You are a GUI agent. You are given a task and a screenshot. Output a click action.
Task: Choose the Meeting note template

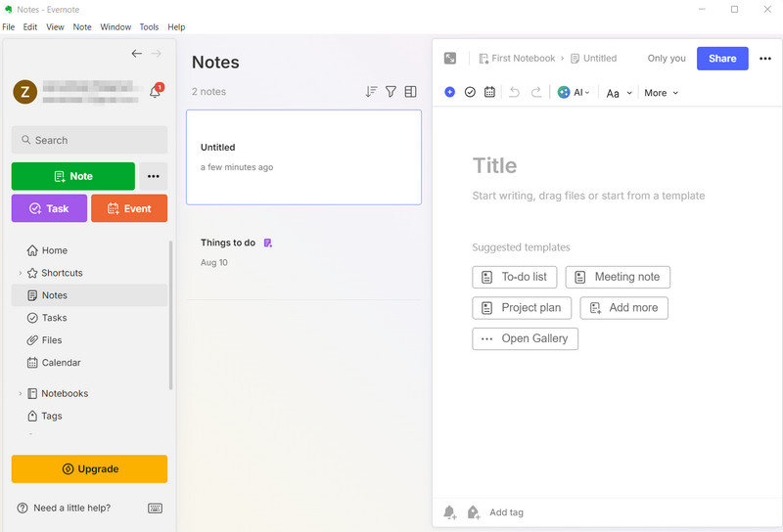618,277
